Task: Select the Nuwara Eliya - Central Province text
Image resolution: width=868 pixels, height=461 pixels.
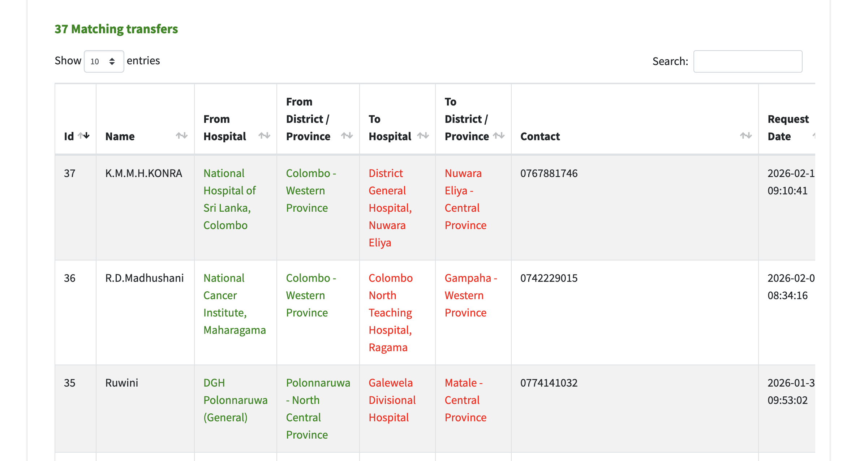Action: point(465,199)
